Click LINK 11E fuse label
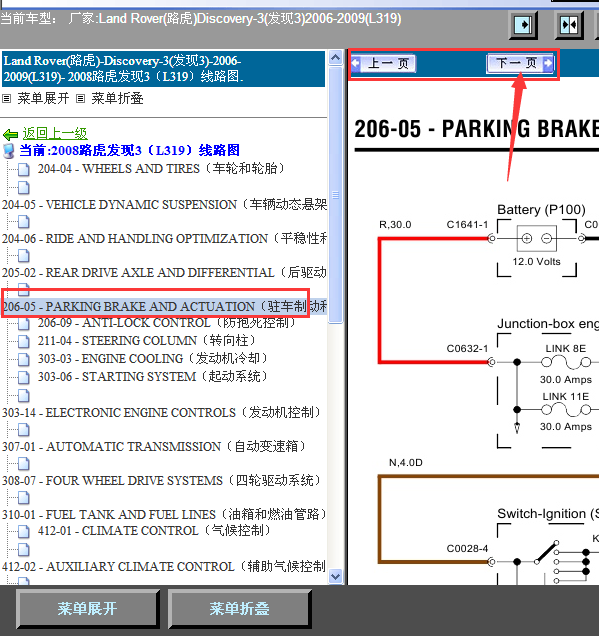The image size is (599, 636). click(565, 396)
